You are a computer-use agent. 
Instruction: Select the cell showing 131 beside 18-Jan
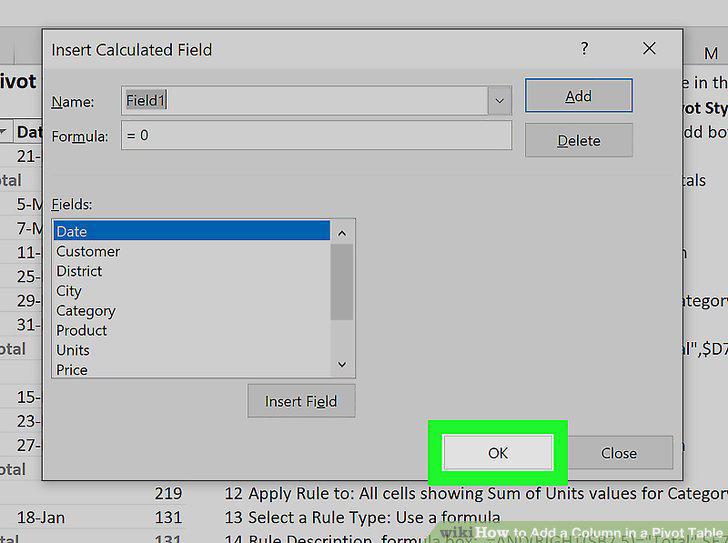coord(168,517)
